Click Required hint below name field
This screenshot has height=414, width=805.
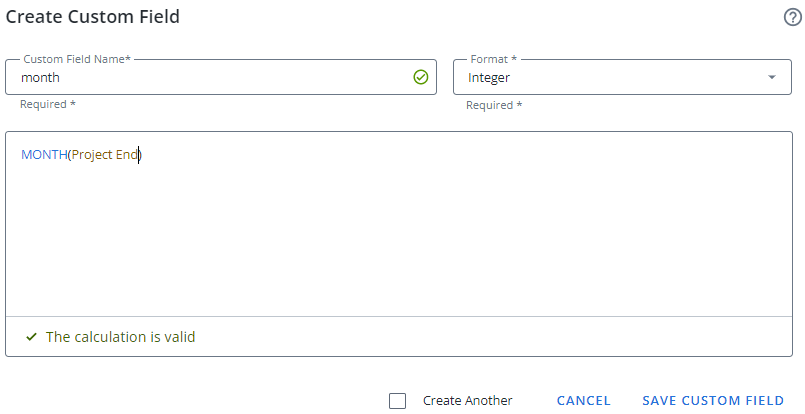click(x=47, y=104)
